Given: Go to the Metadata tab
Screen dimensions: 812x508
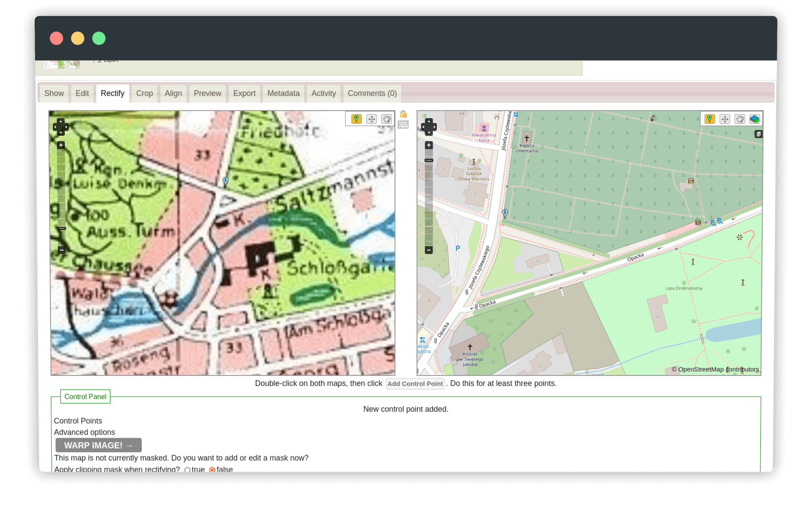Looking at the screenshot, I should (283, 93).
